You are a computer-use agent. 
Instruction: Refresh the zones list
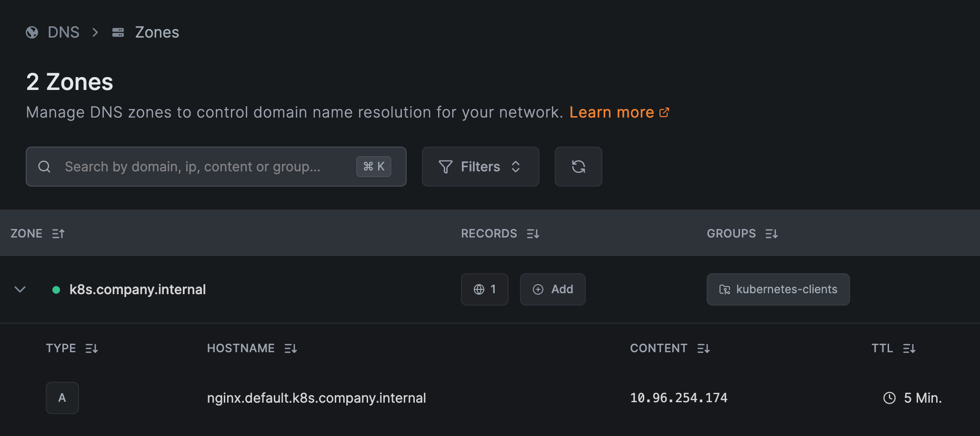point(579,167)
